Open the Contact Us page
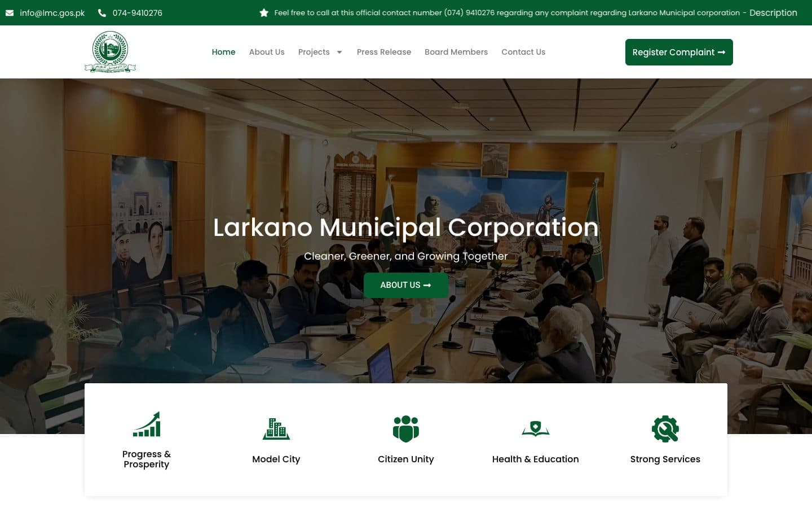The width and height of the screenshot is (812, 508). pyautogui.click(x=523, y=52)
